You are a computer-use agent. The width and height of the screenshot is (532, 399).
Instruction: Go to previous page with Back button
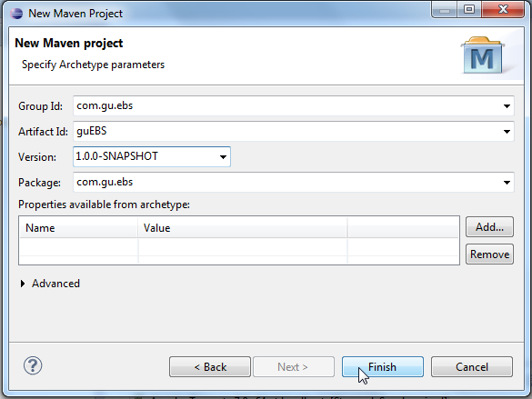(210, 367)
